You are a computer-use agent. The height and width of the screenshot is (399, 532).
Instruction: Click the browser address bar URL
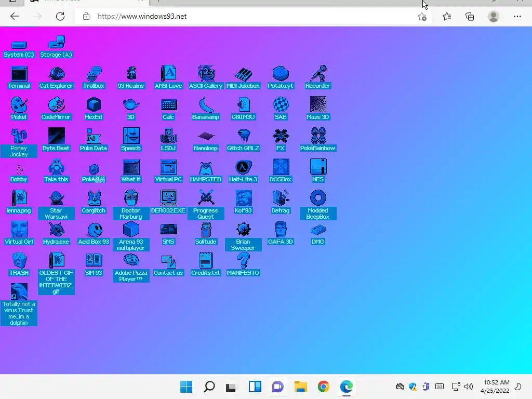coord(142,16)
